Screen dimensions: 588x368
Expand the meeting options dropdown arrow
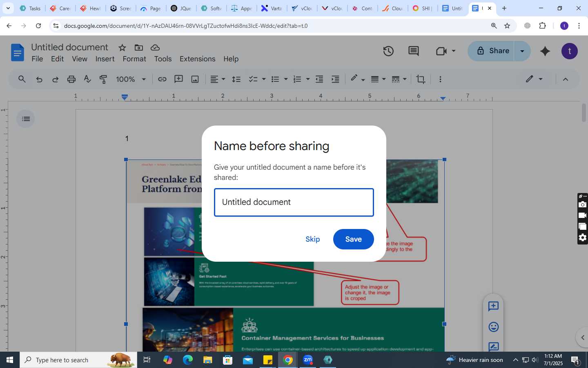[454, 51]
